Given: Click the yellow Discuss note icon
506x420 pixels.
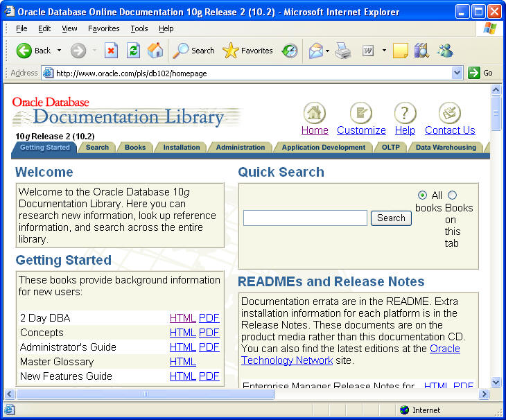Looking at the screenshot, I should [x=401, y=51].
